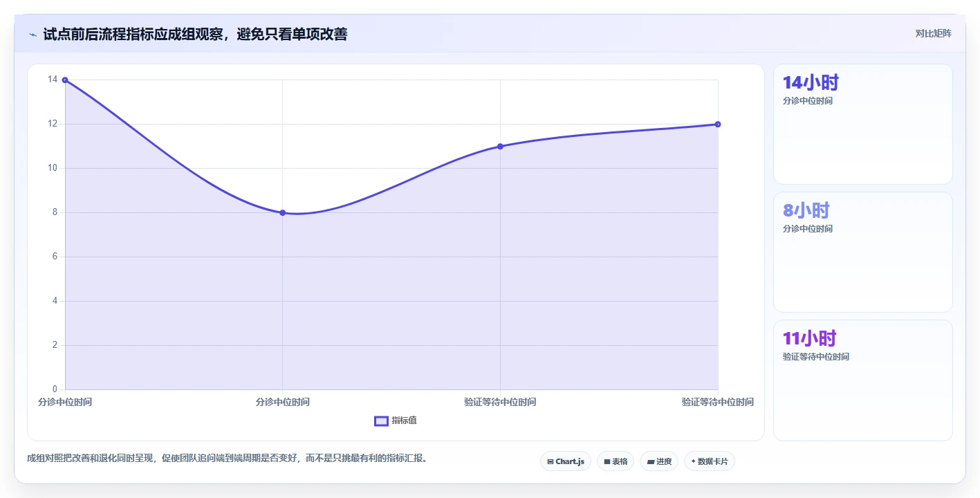980x498 pixels.
Task: Open the 8小时 metric card
Action: pyautogui.click(x=863, y=252)
